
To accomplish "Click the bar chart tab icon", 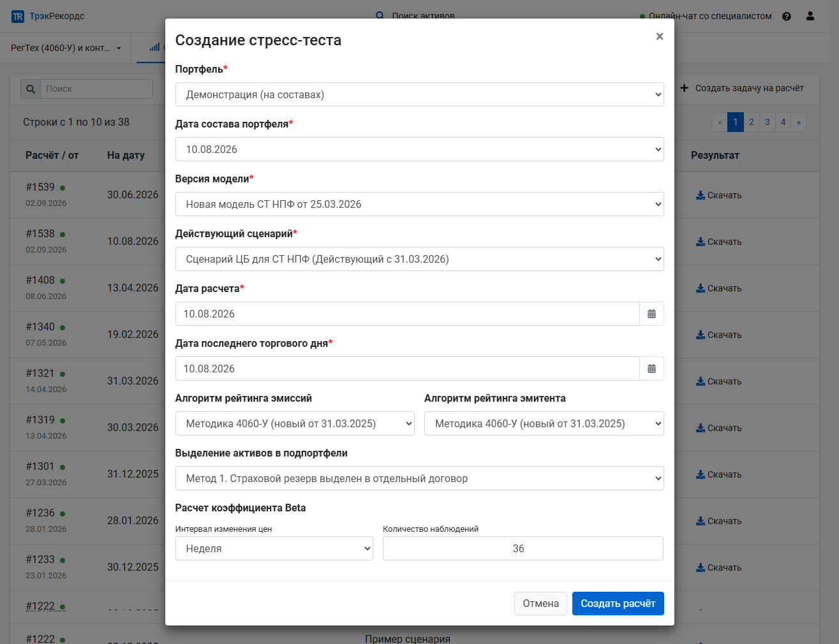I will (154, 47).
